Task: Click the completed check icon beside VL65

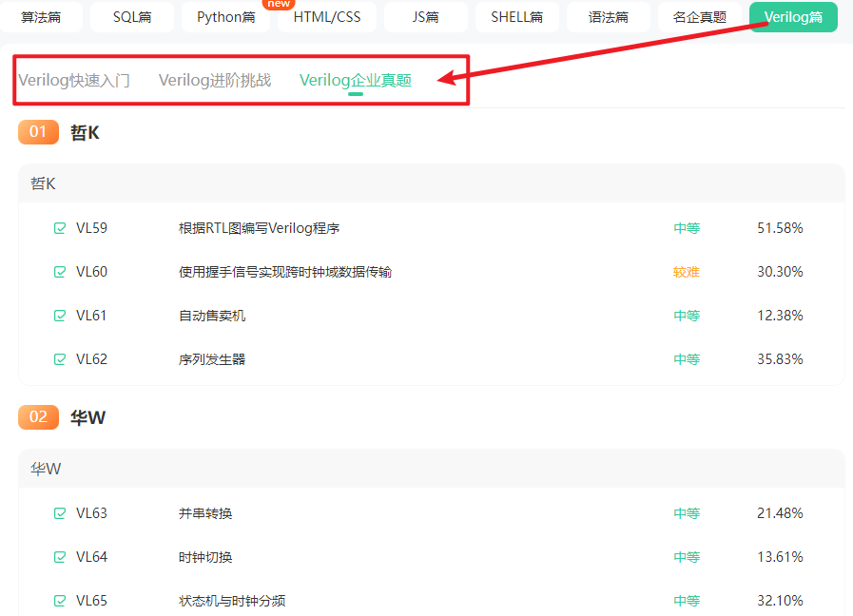Action: (x=60, y=600)
